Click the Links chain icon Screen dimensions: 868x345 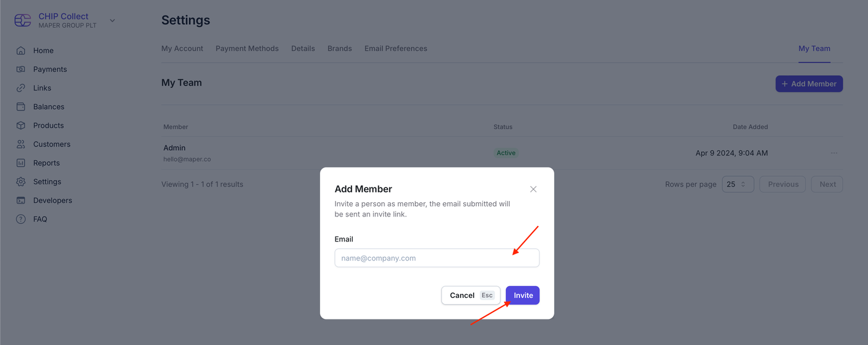tap(21, 88)
